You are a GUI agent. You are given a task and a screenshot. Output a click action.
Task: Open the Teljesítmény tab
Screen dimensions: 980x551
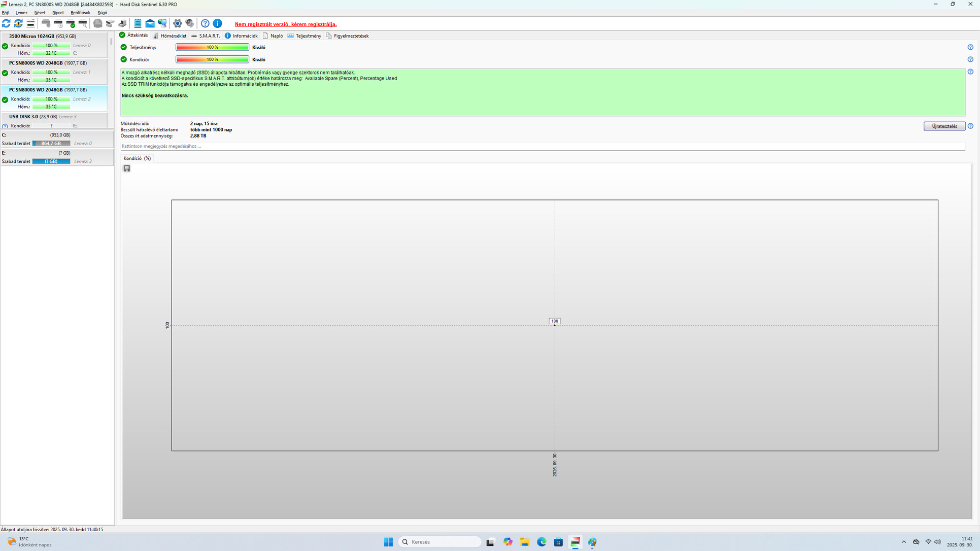305,36
